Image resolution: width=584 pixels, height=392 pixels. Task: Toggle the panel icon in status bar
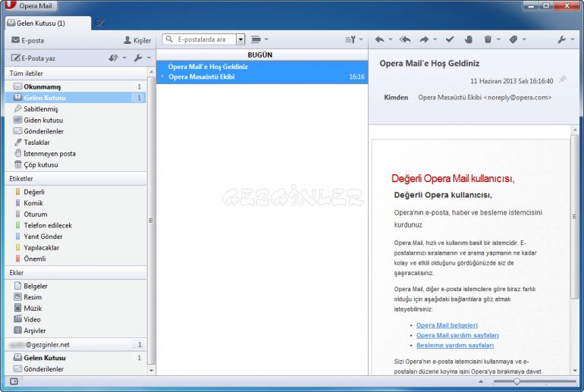point(14,381)
